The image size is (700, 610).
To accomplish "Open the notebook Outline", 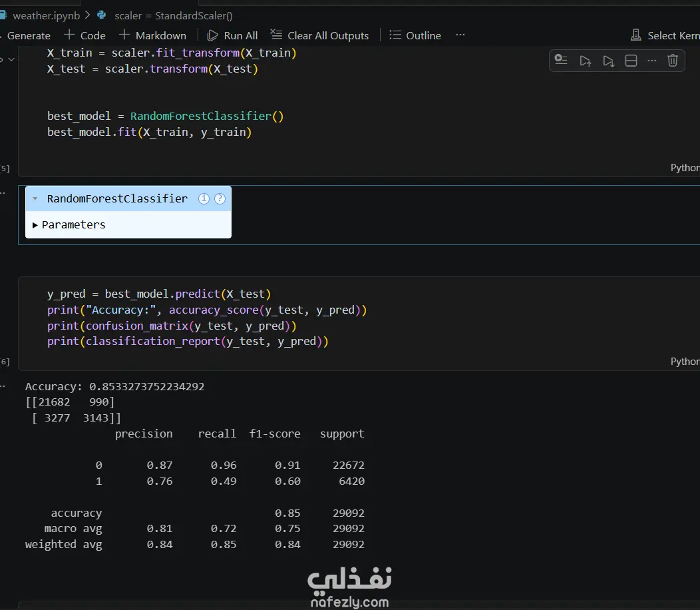I will [x=415, y=35].
